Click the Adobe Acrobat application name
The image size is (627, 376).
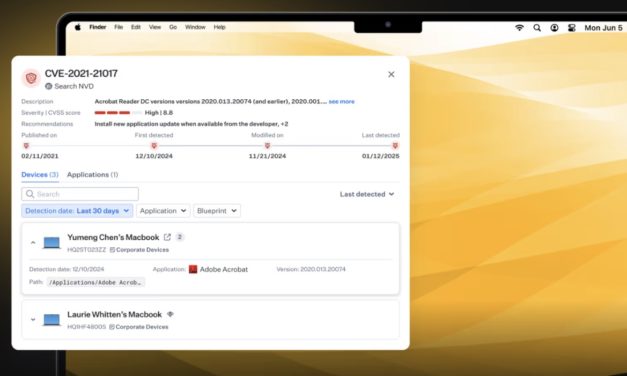[224, 270]
